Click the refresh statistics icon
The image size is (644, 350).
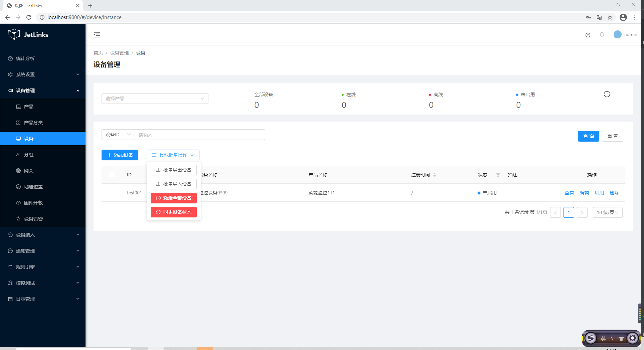pos(607,95)
